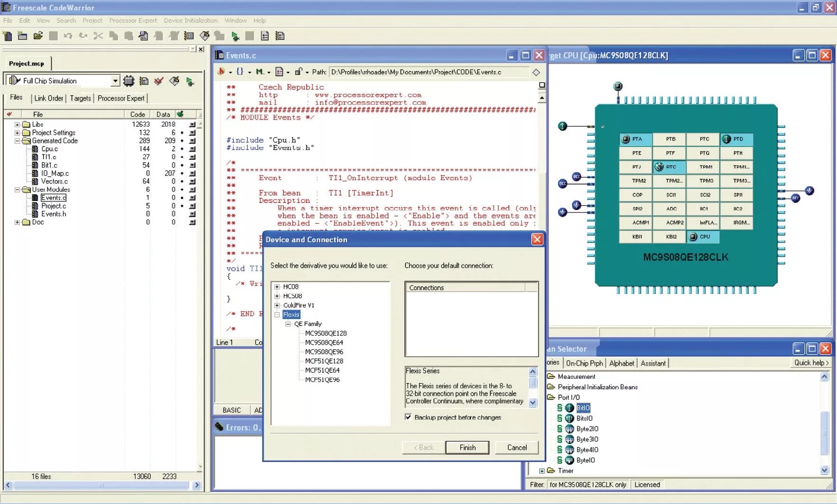The height and width of the screenshot is (504, 837).
Task: Click the diamond icon beside the Path field
Action: pos(536,72)
